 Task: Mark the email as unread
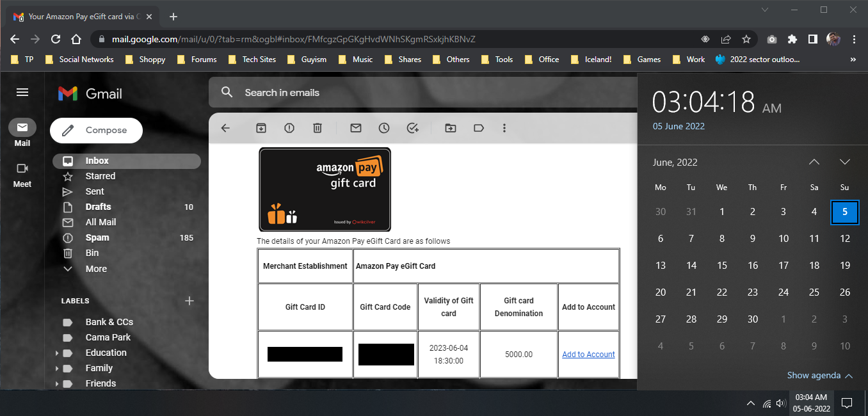(356, 128)
